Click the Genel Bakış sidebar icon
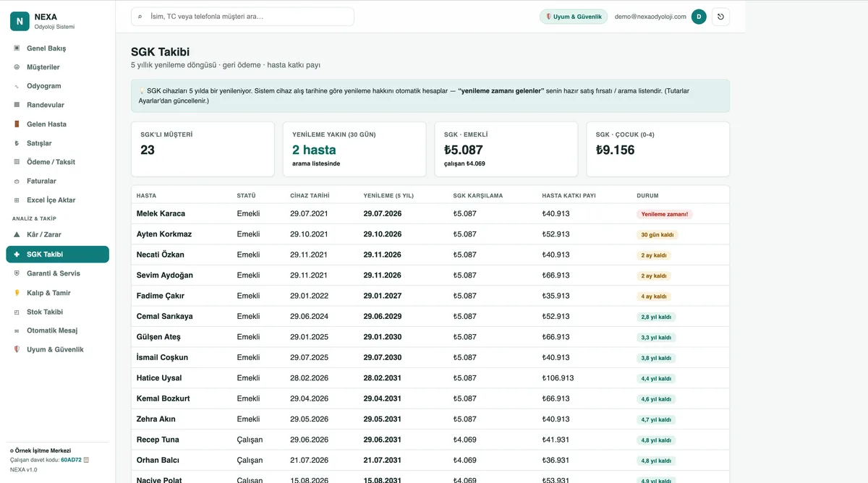The height and width of the screenshot is (483, 868). point(17,48)
